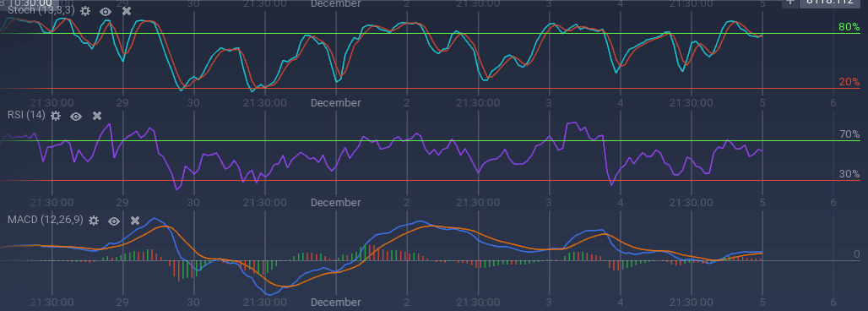Image resolution: width=868 pixels, height=311 pixels.
Task: Click "December" on the RSI panel time axis
Action: [335, 202]
